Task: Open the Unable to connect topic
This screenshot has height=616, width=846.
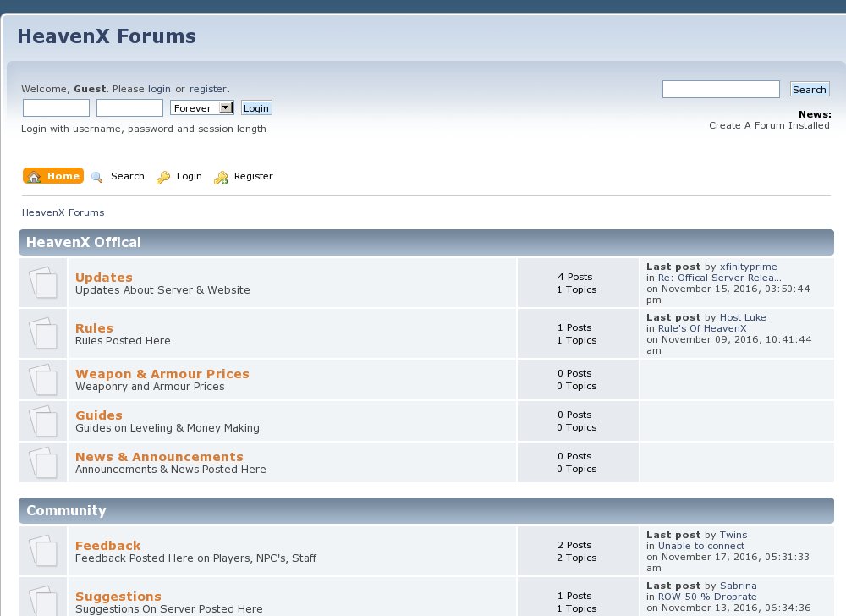Action: coord(701,546)
